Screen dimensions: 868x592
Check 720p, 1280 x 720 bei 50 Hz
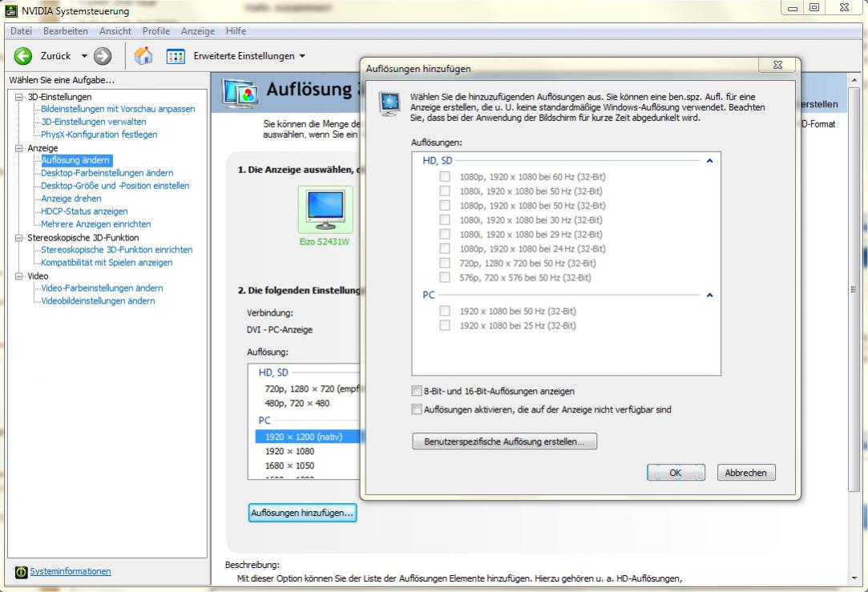point(445,263)
